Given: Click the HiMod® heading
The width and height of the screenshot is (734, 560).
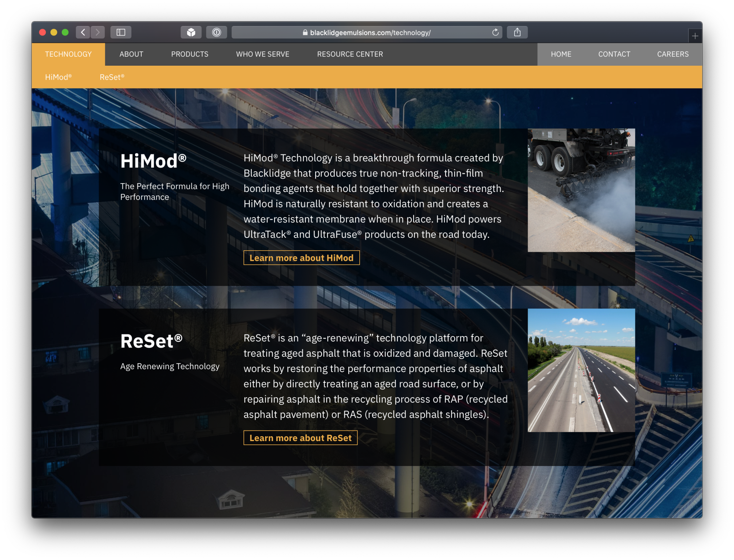Looking at the screenshot, I should [153, 161].
